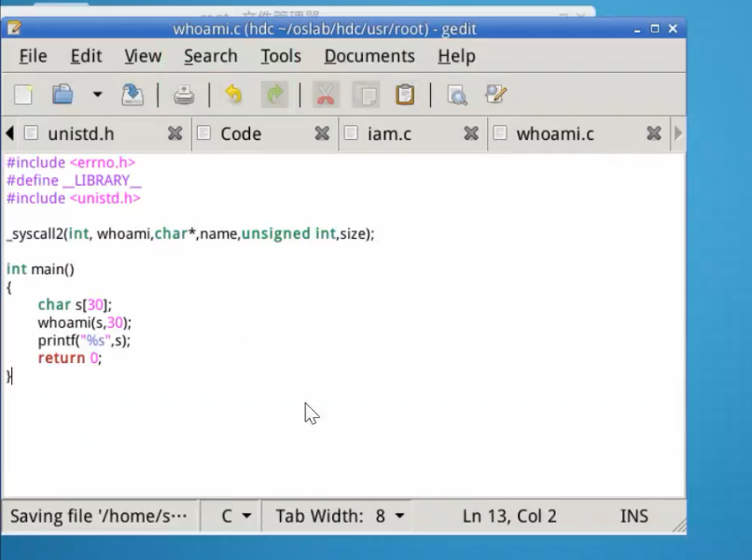Click the New document icon
Viewport: 752px width, 560px height.
[x=23, y=94]
